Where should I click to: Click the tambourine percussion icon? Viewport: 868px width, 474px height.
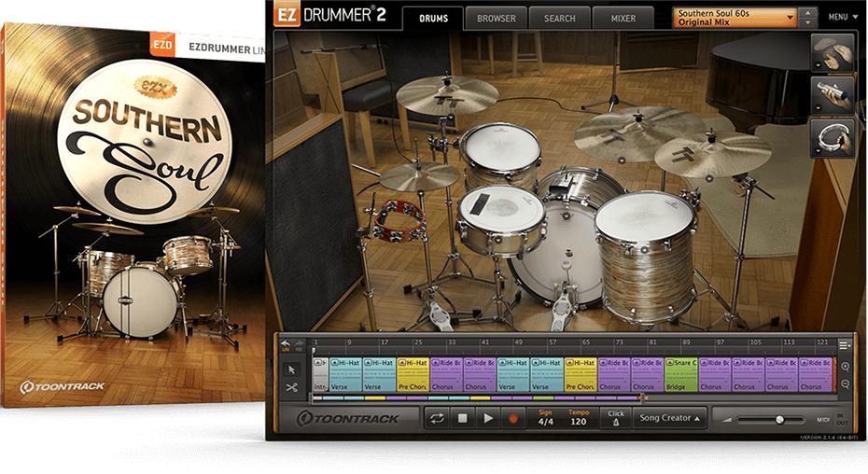(833, 138)
